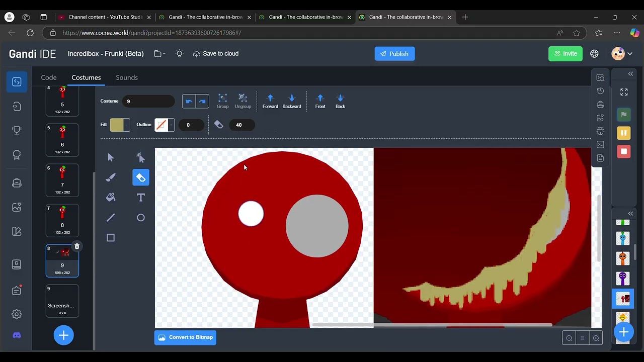Activate the Eraser tool
The height and width of the screenshot is (362, 644).
141,177
